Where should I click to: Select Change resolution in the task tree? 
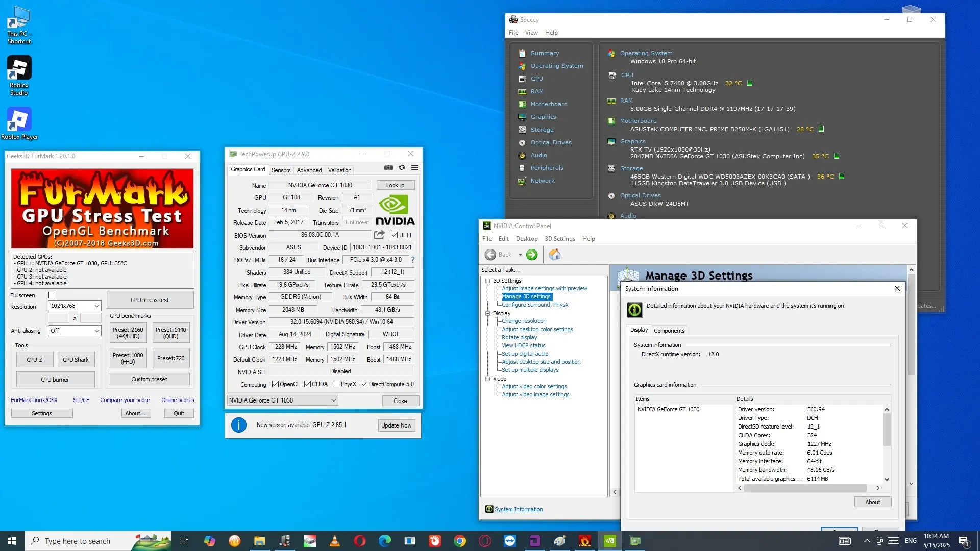point(524,321)
